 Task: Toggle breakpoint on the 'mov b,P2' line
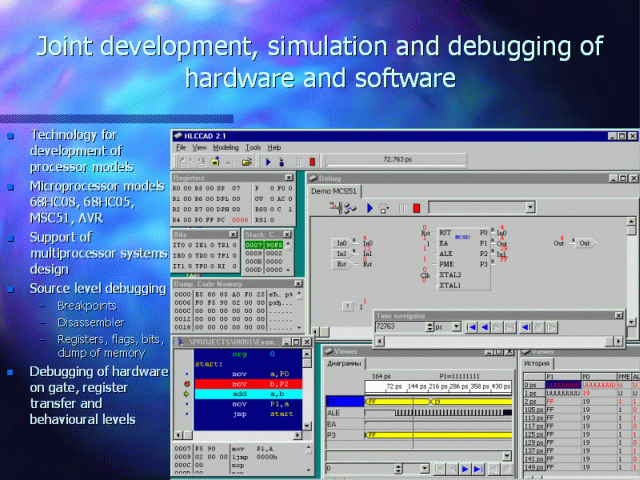(187, 382)
